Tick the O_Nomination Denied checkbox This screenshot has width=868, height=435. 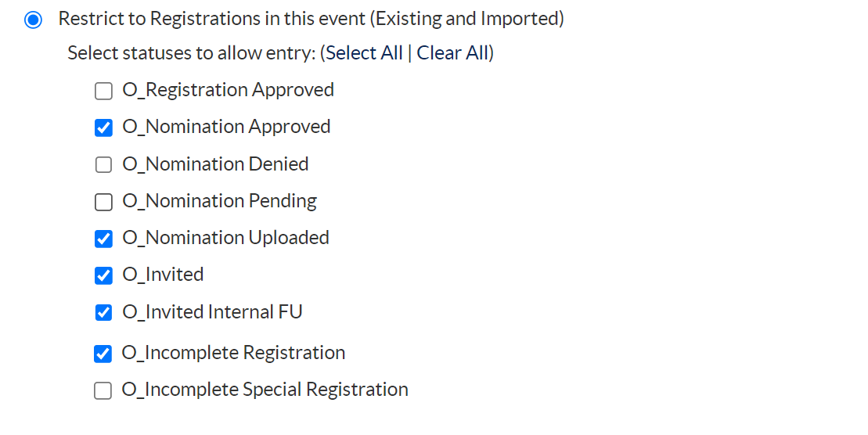pos(103,165)
